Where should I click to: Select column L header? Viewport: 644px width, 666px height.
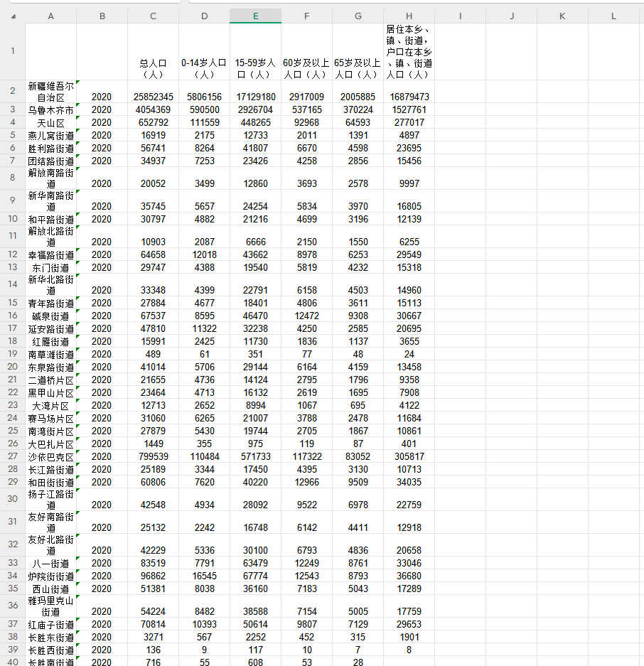pos(613,16)
